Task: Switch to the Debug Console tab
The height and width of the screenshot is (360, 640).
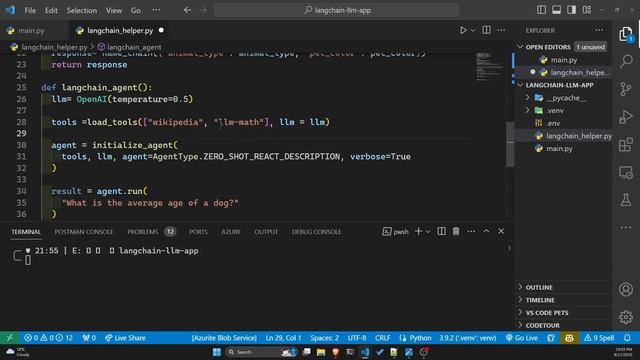Action: click(316, 232)
